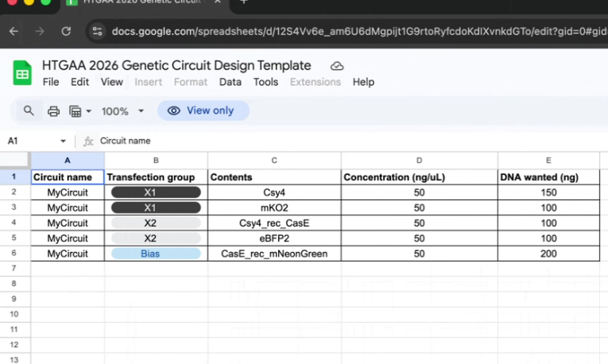The height and width of the screenshot is (364, 608).
Task: Select the Contents header cell
Action: [x=274, y=177]
